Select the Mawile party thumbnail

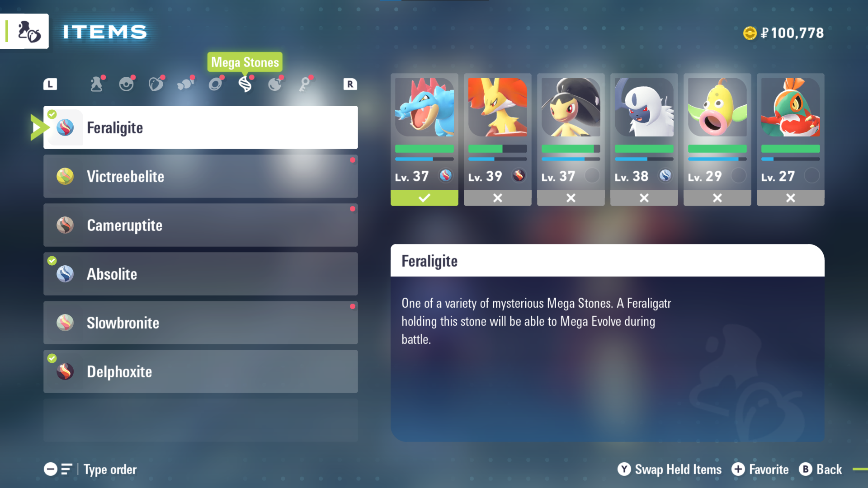[571, 107]
